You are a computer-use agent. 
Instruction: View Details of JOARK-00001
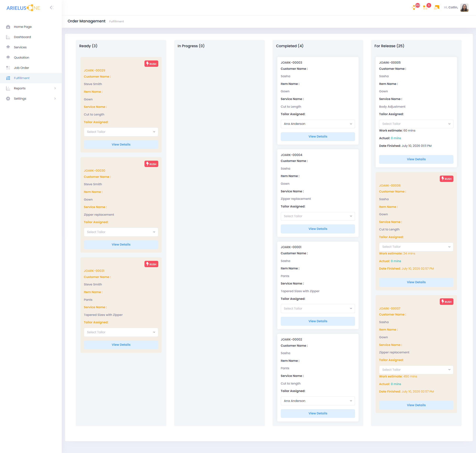click(x=318, y=321)
